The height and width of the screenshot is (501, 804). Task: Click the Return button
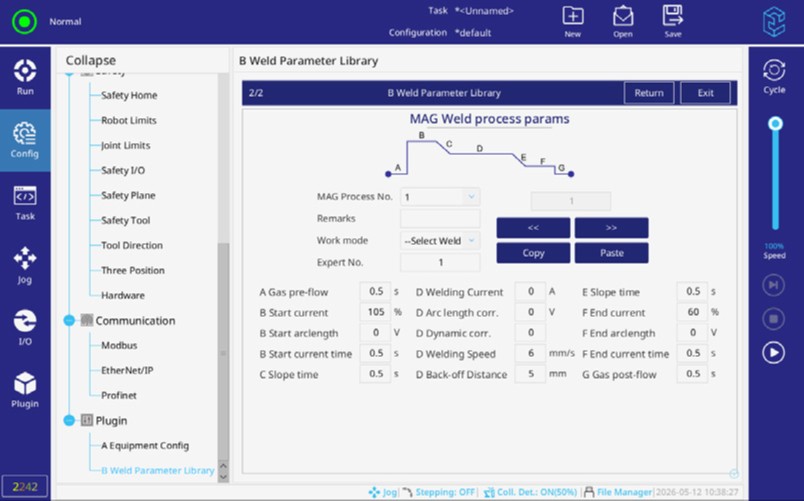[649, 93]
